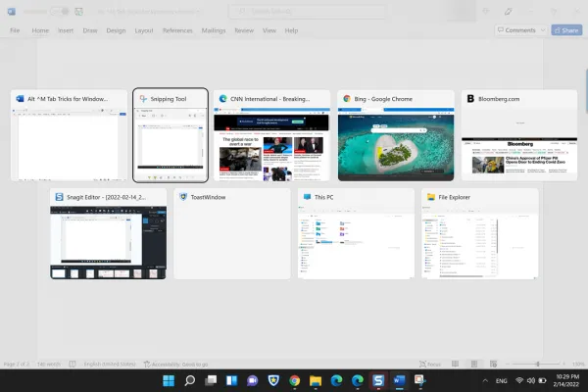Select Print Layout view icon
The width and height of the screenshot is (588, 392).
point(474,364)
